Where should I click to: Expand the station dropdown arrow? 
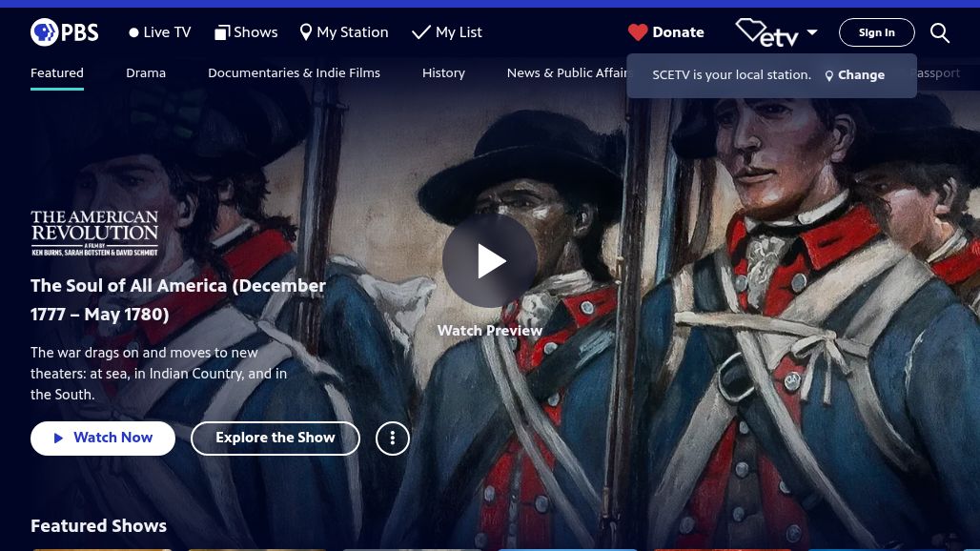coord(812,32)
